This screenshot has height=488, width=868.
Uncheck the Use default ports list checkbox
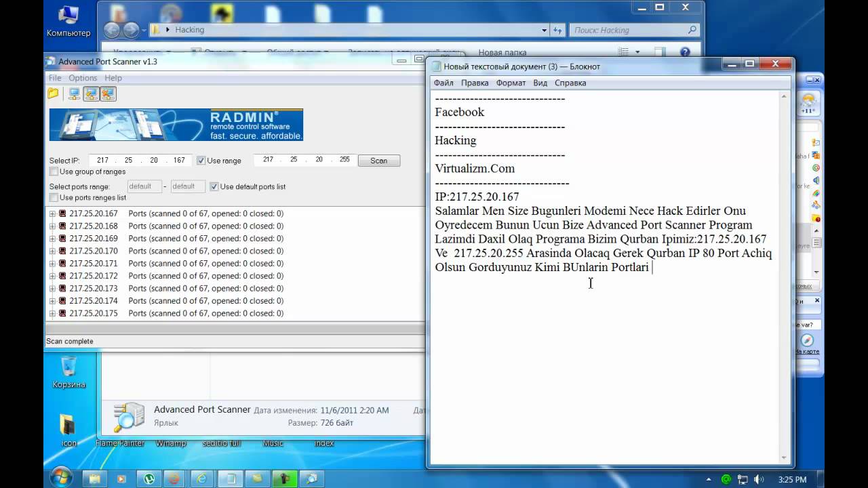[x=214, y=186]
